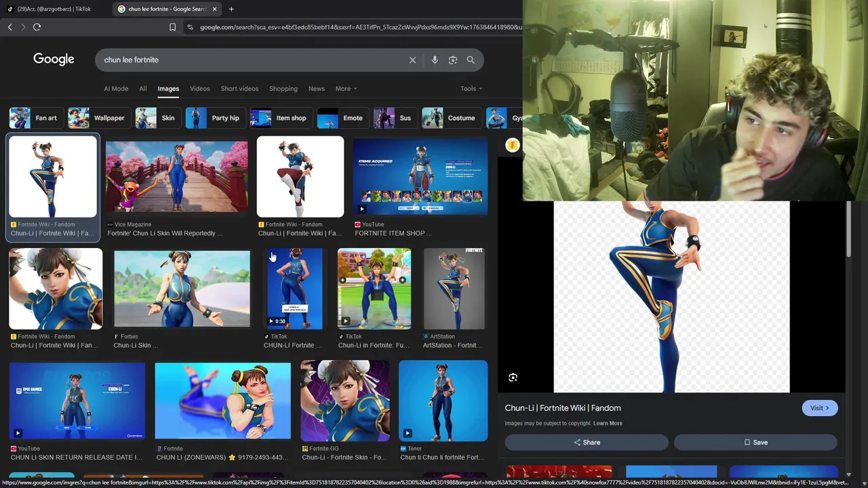
Task: Open the Chun-Li Fortnite Wiki Fandom preview title
Action: 562,408
